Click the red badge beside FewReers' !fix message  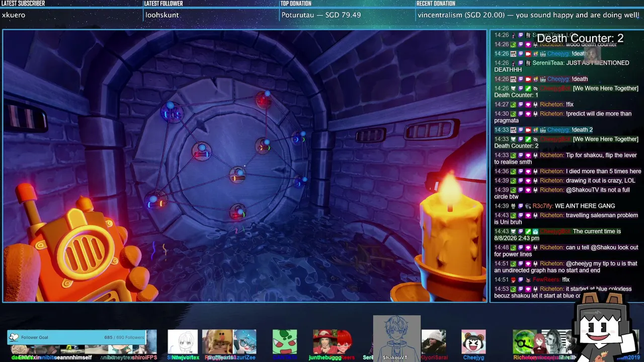click(513, 280)
